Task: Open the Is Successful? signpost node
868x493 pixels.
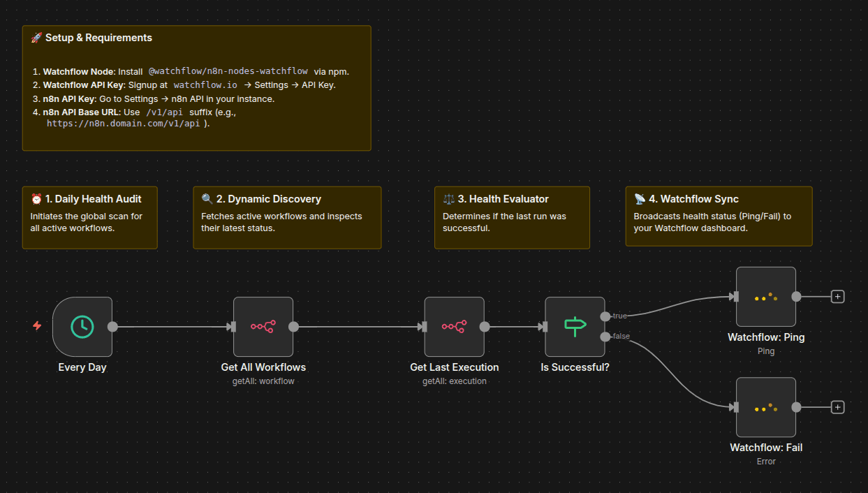Action: tap(575, 326)
